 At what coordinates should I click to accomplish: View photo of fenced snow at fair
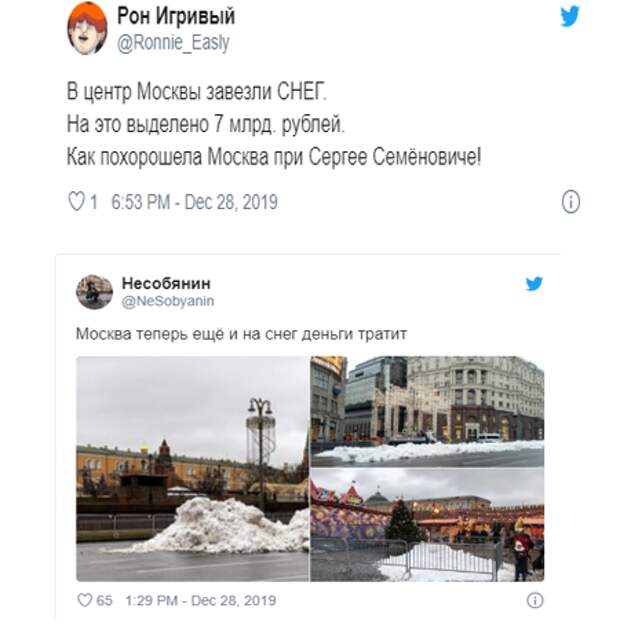427,525
